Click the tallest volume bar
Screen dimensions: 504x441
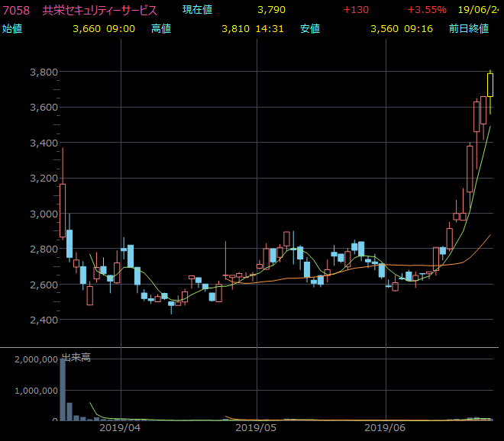pos(63,389)
